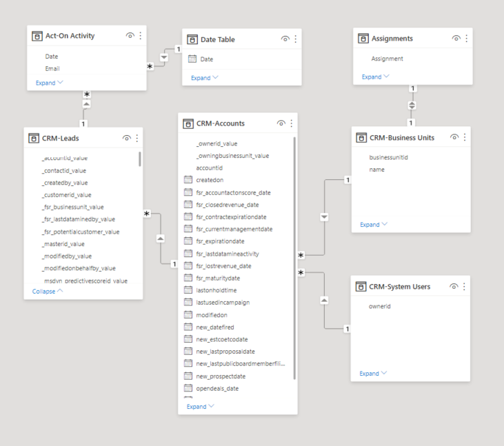Open more options for CRM-Business Units
The height and width of the screenshot is (446, 504).
point(465,138)
